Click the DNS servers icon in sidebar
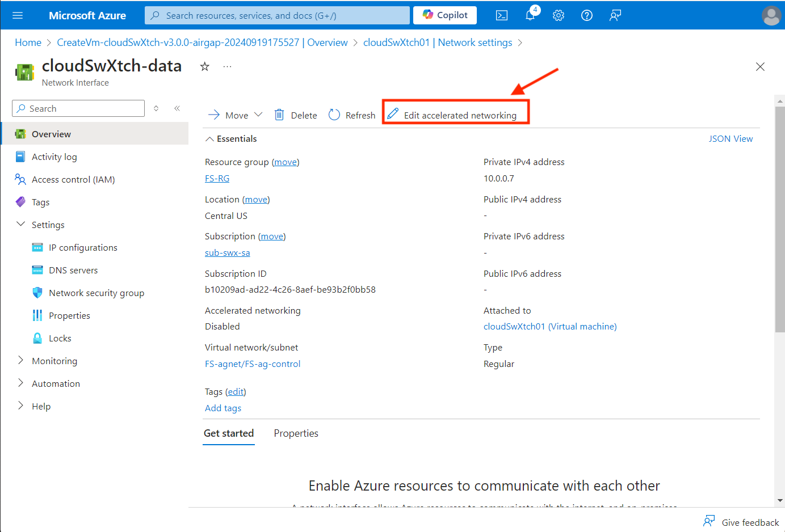The height and width of the screenshot is (532, 785). [37, 270]
